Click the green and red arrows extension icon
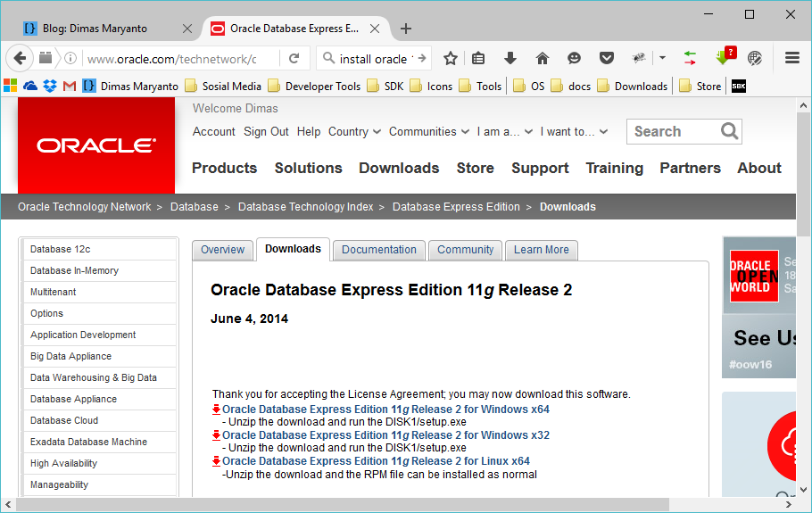 690,59
